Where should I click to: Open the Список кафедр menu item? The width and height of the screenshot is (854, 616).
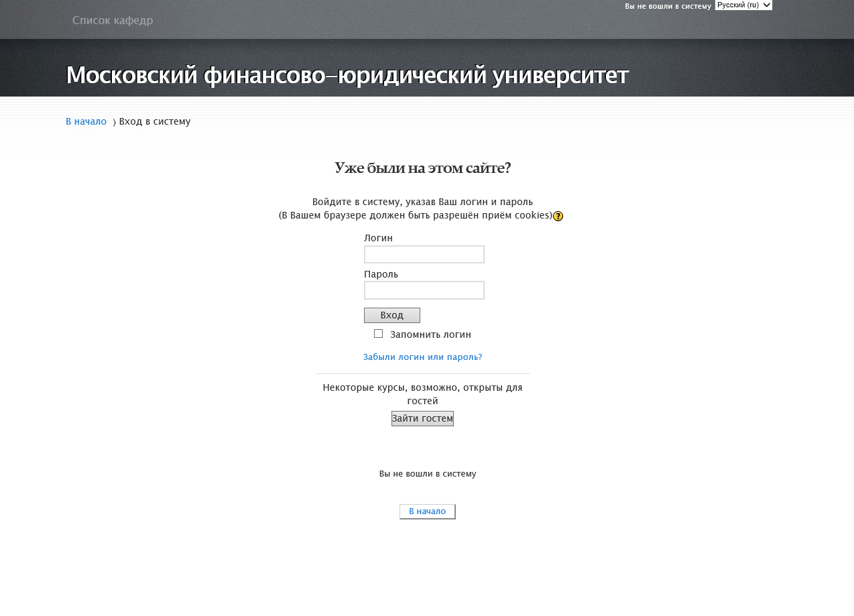click(x=113, y=20)
